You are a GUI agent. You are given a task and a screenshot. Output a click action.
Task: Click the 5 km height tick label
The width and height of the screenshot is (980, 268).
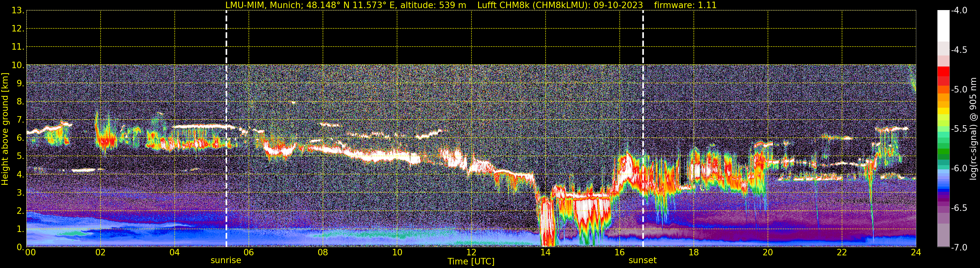(x=20, y=156)
